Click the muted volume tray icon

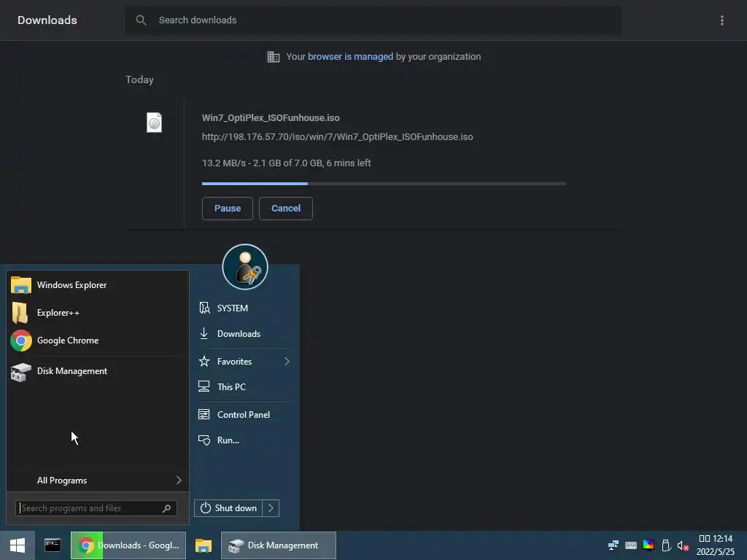point(683,545)
